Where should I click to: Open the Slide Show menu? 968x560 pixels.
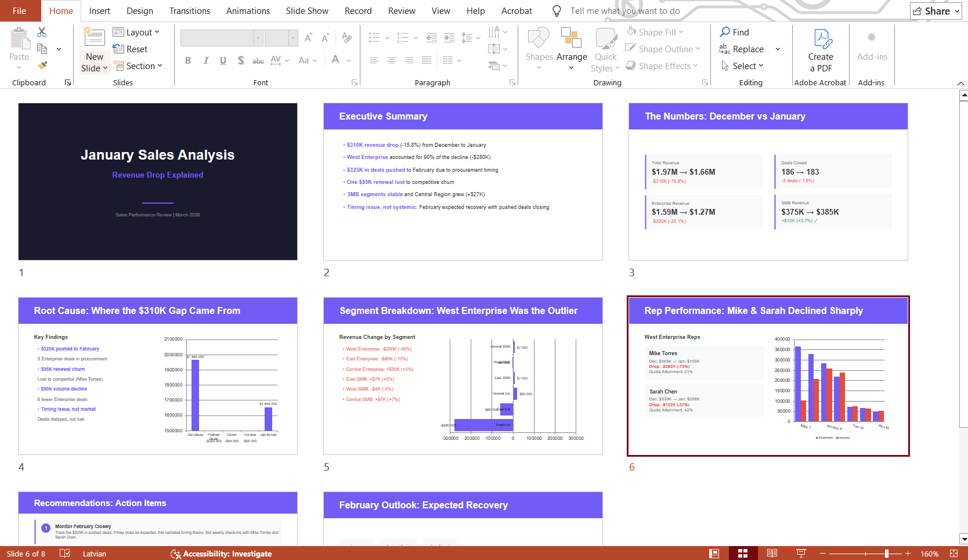[x=307, y=10]
